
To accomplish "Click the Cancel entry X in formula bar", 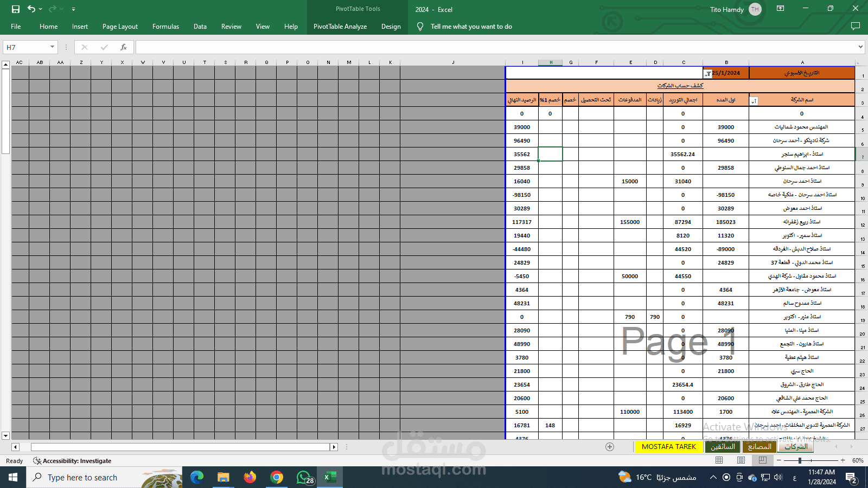I will coord(85,47).
